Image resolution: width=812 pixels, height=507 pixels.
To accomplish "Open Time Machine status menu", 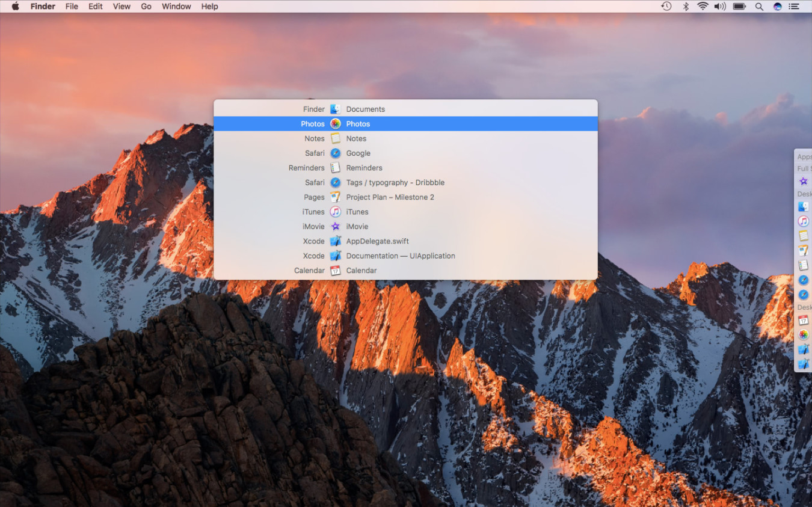I will click(x=666, y=6).
